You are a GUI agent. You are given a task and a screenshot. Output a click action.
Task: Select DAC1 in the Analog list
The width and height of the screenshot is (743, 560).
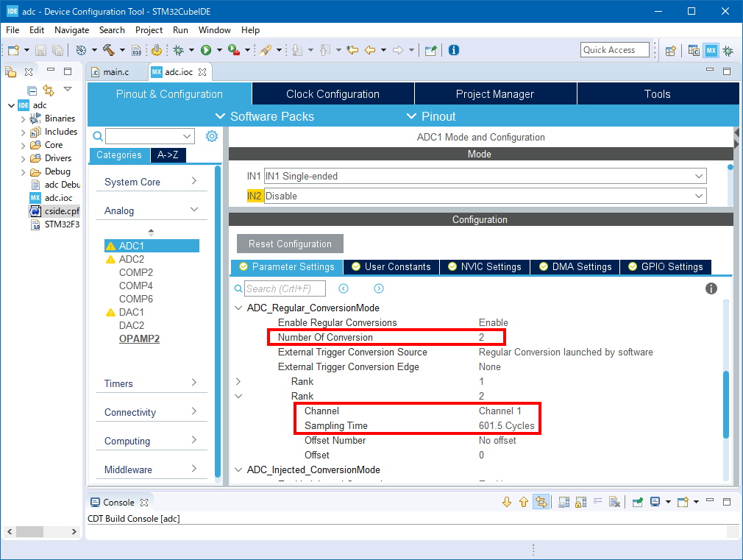click(x=131, y=313)
